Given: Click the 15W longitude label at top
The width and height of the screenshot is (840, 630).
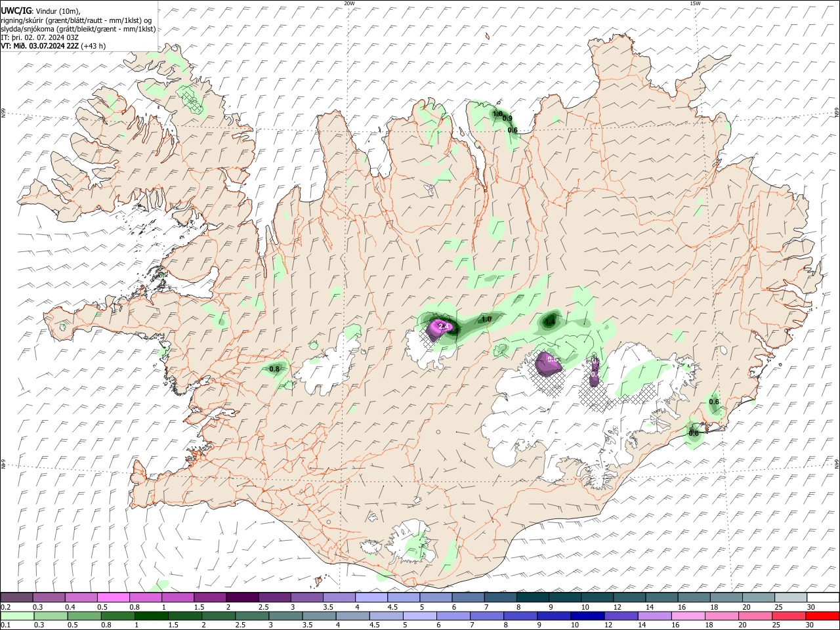Looking at the screenshot, I should click(695, 3).
